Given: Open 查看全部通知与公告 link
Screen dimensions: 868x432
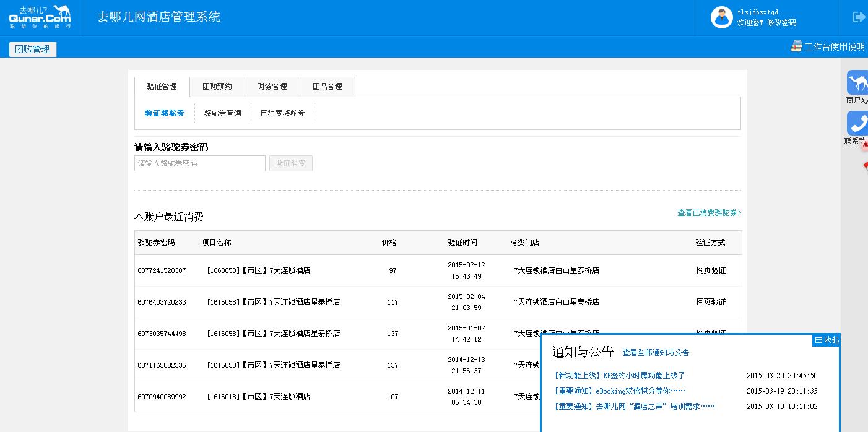Looking at the screenshot, I should tap(656, 353).
